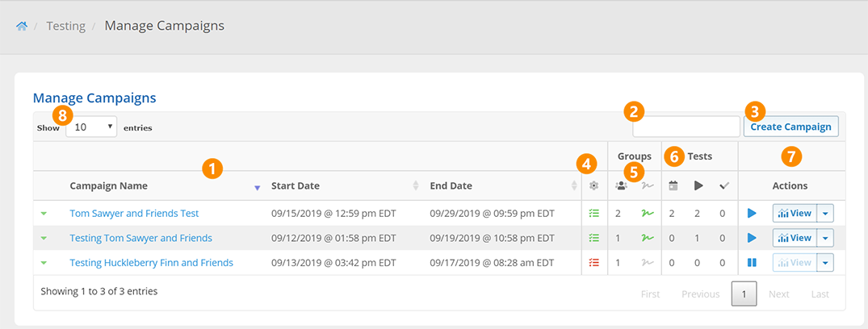The height and width of the screenshot is (329, 868).
Task: Open the Show entries count dropdown
Action: point(91,127)
